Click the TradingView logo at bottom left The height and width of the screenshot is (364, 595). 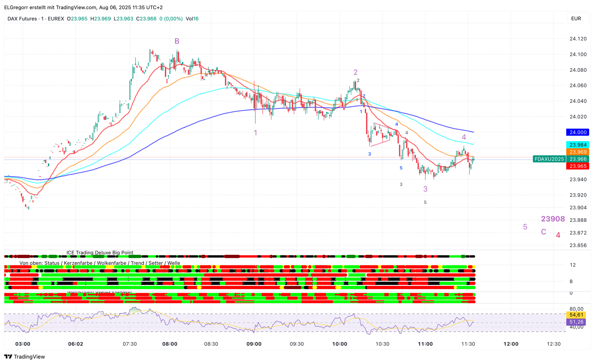(x=24, y=357)
